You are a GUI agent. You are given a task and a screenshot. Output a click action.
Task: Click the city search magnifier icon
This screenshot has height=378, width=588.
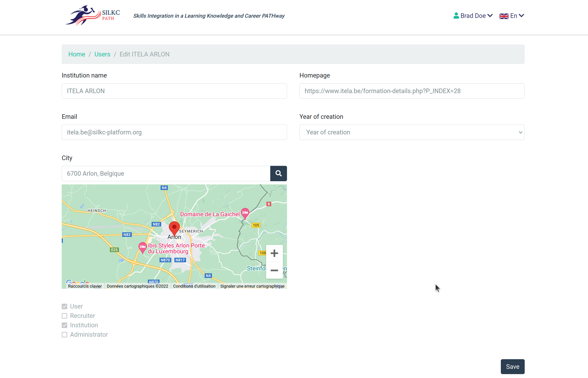279,174
